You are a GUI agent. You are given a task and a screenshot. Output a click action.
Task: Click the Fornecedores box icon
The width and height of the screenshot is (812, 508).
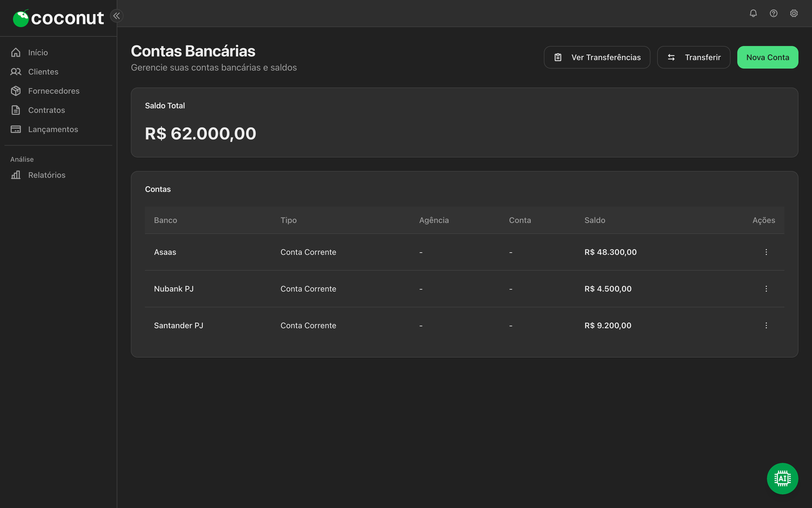point(16,91)
